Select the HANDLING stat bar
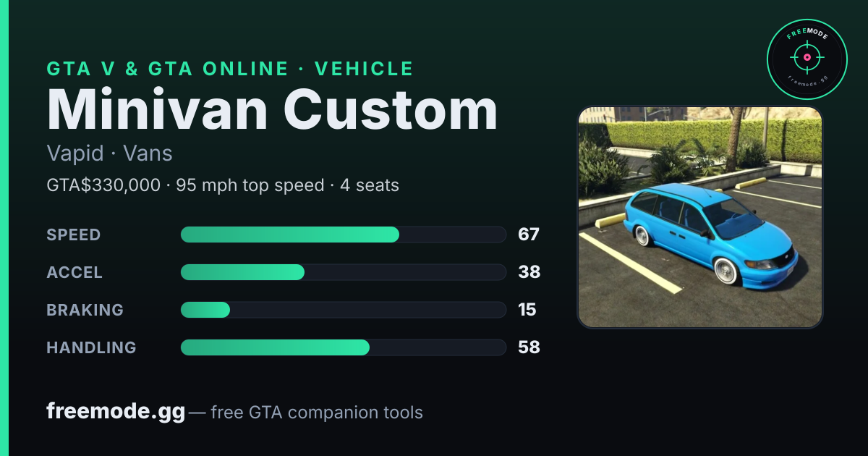 coord(343,347)
